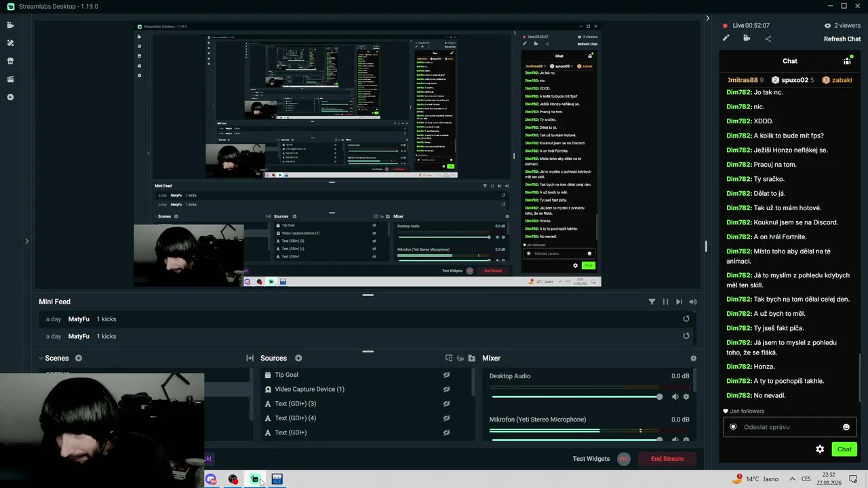Click the pencil edit stream info icon
Viewport: 868px width, 488px height.
click(726, 38)
